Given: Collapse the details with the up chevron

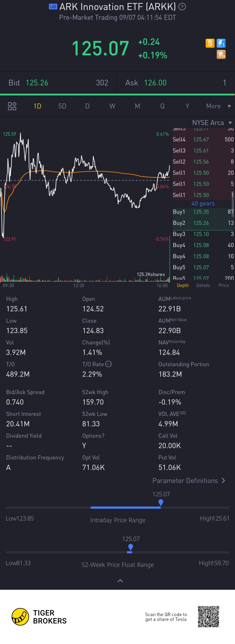Looking at the screenshot, I should point(120,581).
